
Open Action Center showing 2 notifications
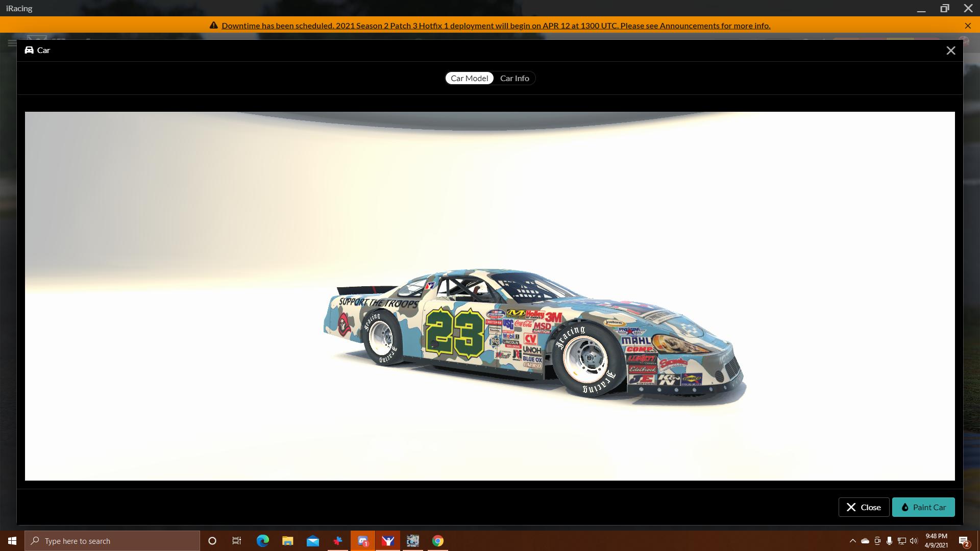click(x=964, y=541)
